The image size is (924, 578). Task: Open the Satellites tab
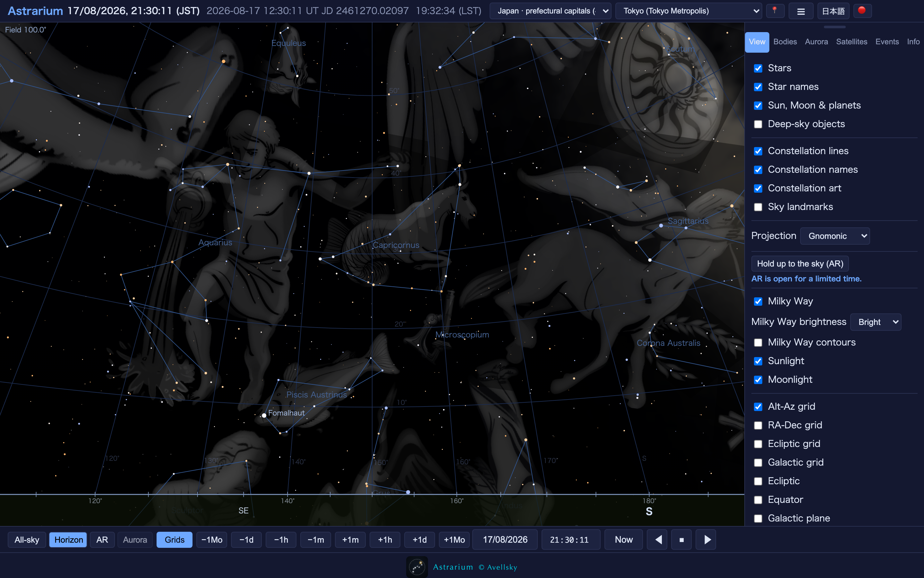point(851,42)
